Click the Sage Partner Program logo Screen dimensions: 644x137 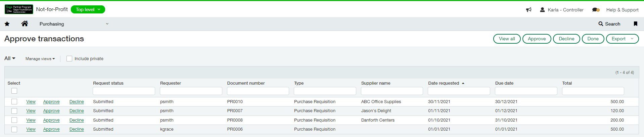pyautogui.click(x=19, y=9)
